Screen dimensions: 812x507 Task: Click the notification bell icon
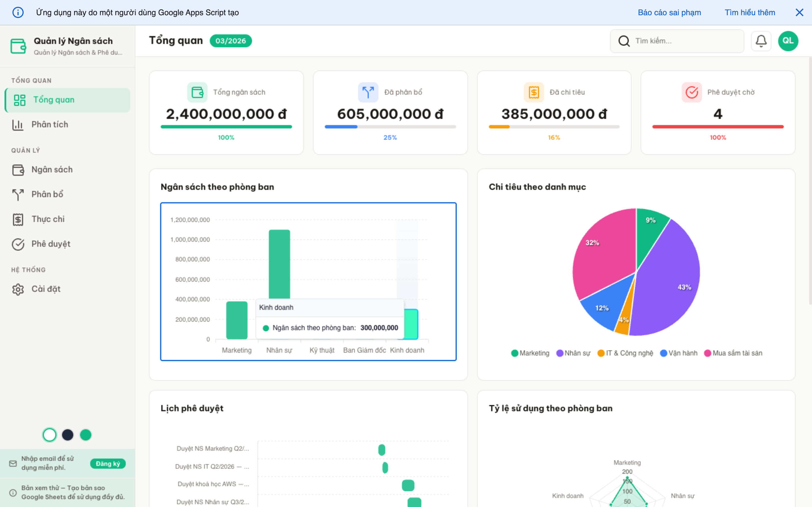tap(761, 41)
